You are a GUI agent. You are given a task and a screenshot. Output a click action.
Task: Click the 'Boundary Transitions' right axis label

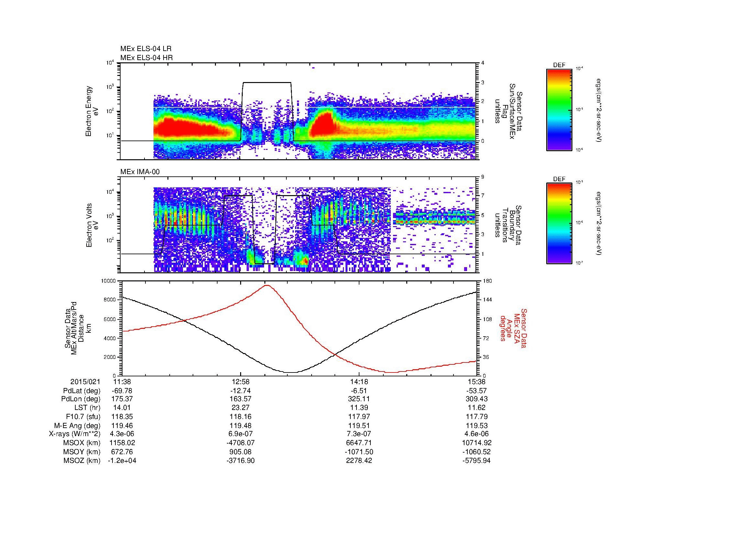coord(509,225)
